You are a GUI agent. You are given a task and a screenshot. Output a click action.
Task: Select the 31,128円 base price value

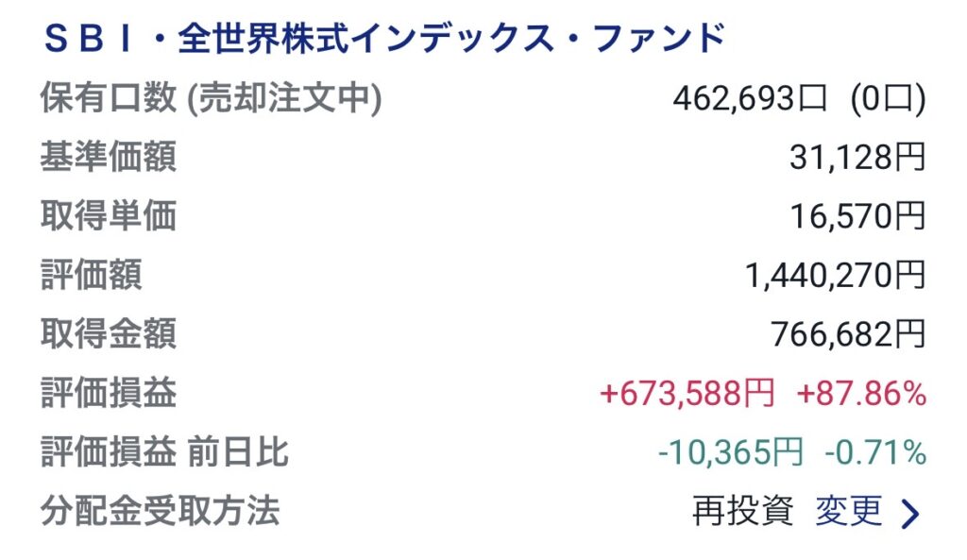(857, 158)
